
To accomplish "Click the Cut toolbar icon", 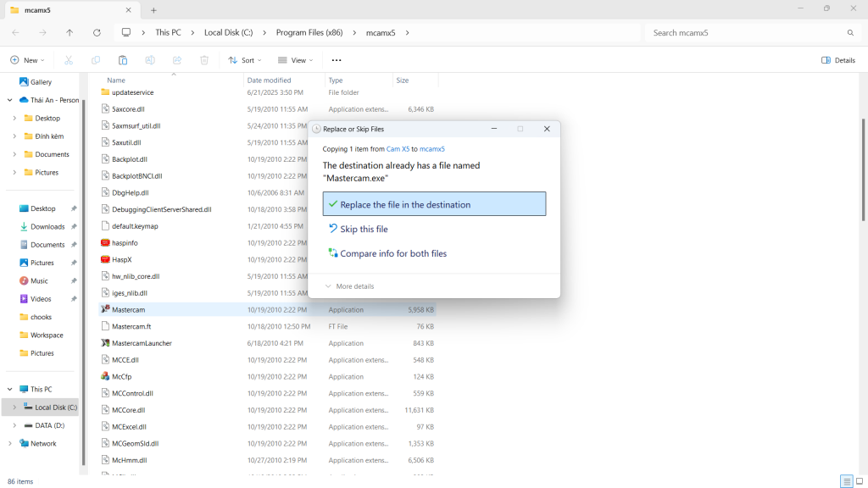I will 69,60.
